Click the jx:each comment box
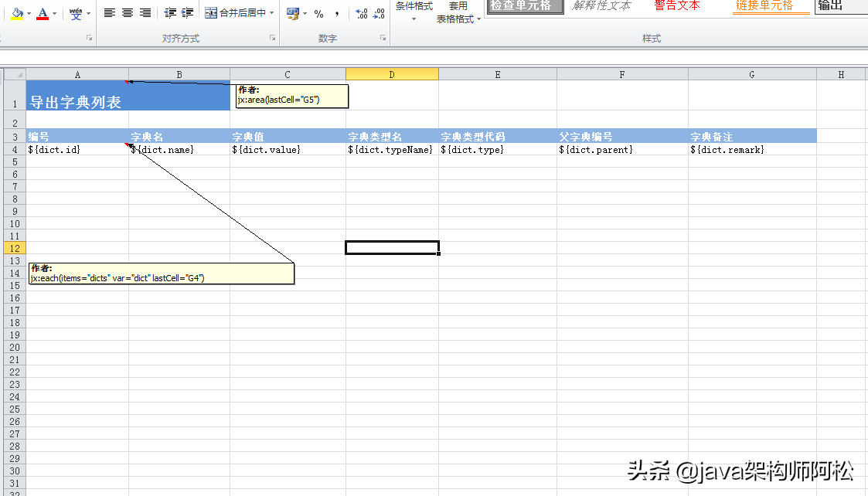Screen dimensions: 868x496 tap(162, 273)
